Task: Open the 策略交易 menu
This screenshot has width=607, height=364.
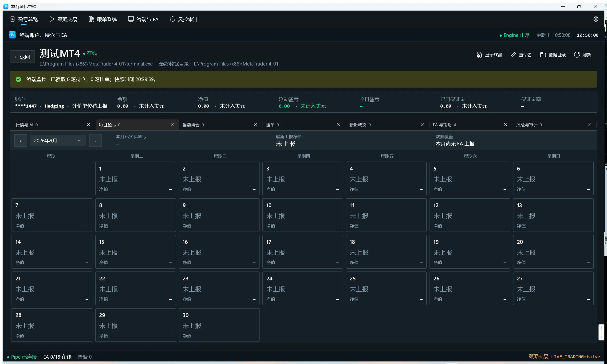Action: tap(63, 19)
